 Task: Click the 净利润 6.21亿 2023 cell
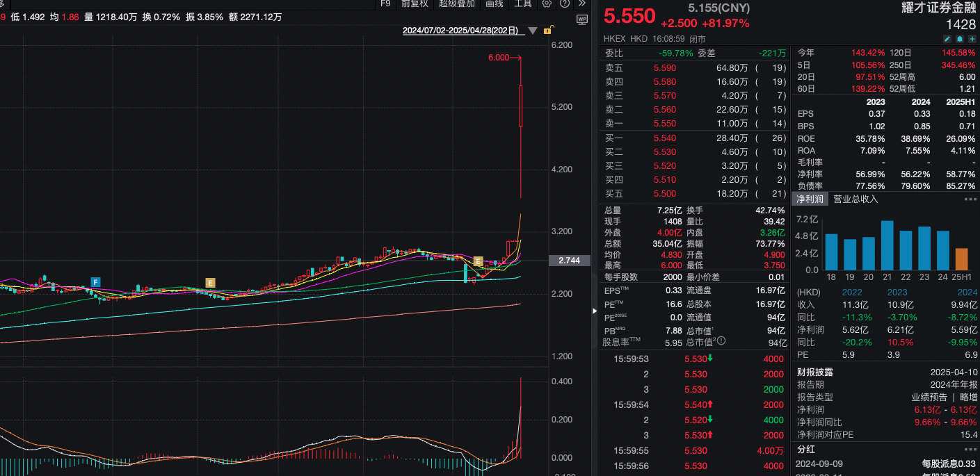(x=899, y=330)
